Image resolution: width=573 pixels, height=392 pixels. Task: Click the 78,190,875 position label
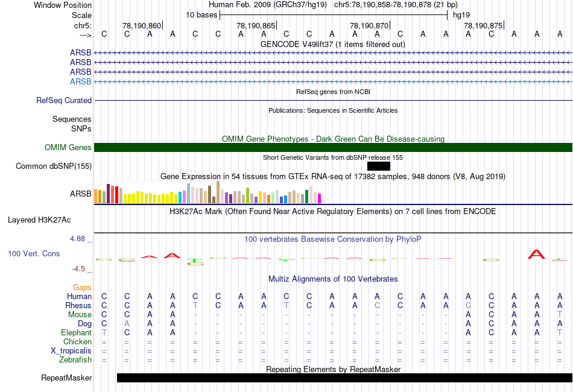483,25
